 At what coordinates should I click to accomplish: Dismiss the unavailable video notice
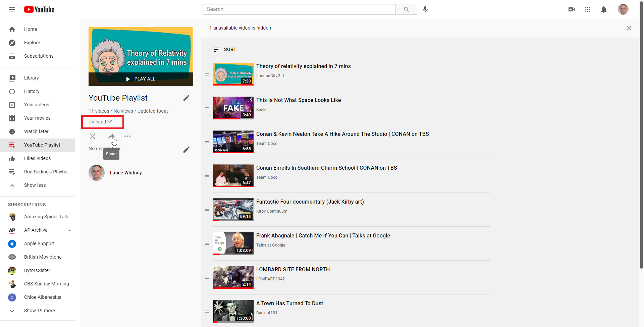click(629, 28)
